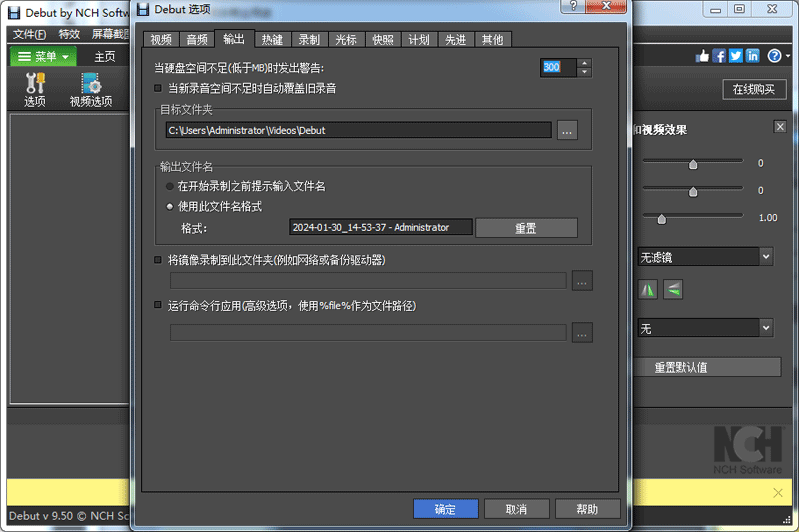The width and height of the screenshot is (799, 532).
Task: Click the 帮助 button in dialog
Action: [x=587, y=509]
